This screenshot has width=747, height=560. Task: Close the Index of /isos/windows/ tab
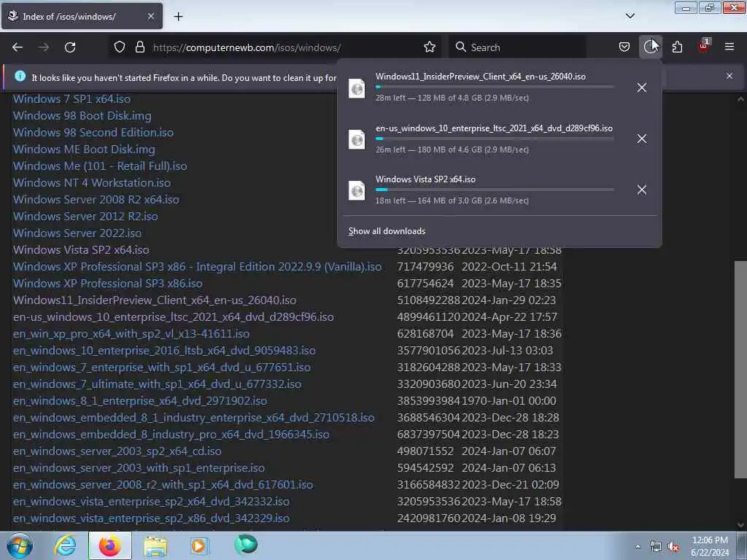[150, 16]
